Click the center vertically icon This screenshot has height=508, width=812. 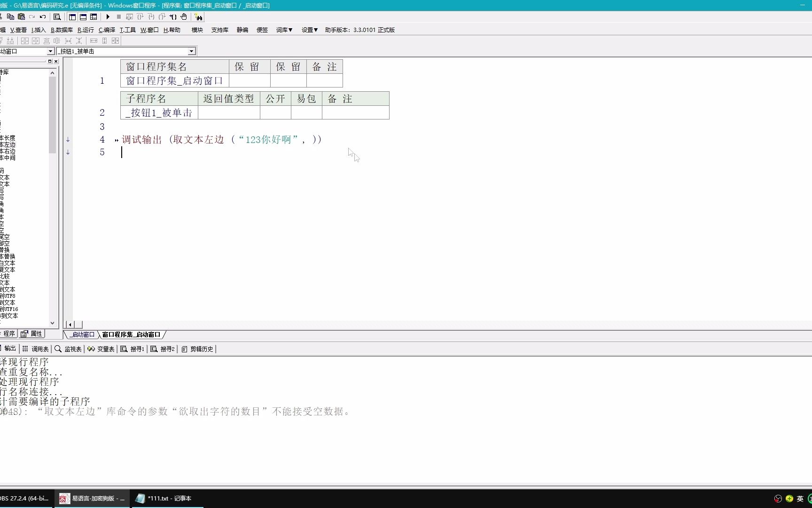pos(36,40)
